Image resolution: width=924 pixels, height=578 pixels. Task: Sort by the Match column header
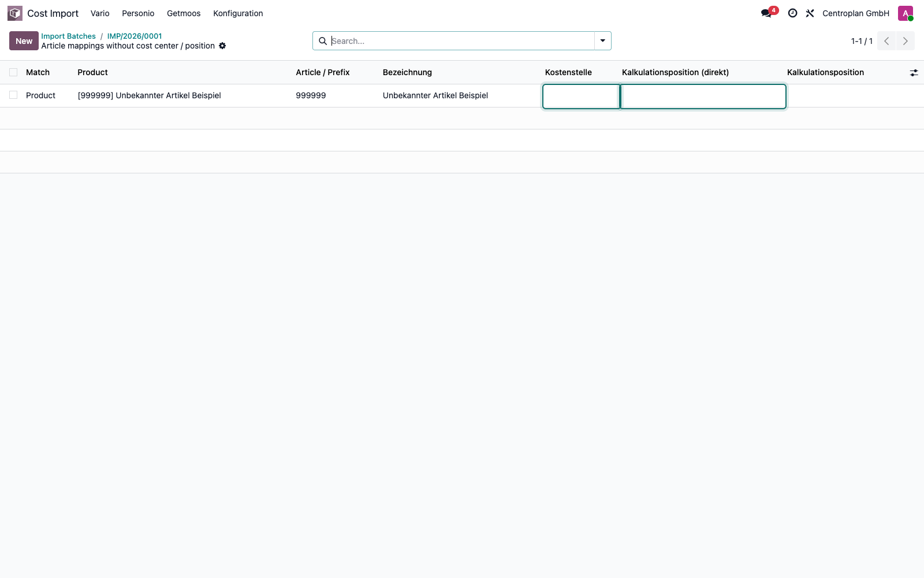click(38, 72)
